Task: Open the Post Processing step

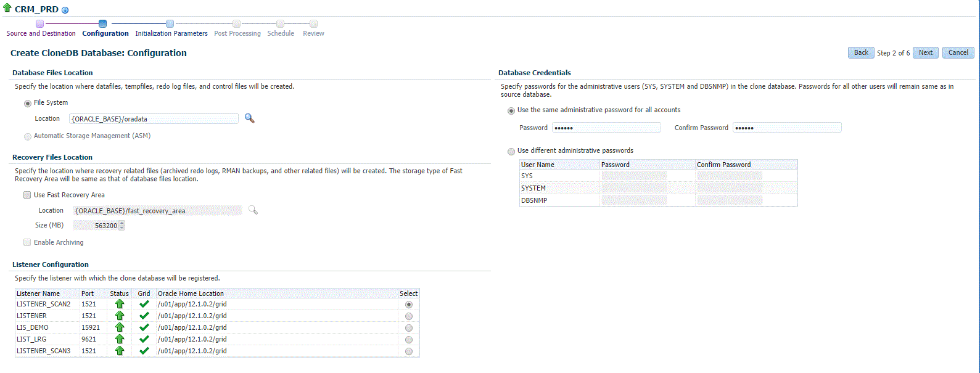Action: [x=237, y=33]
